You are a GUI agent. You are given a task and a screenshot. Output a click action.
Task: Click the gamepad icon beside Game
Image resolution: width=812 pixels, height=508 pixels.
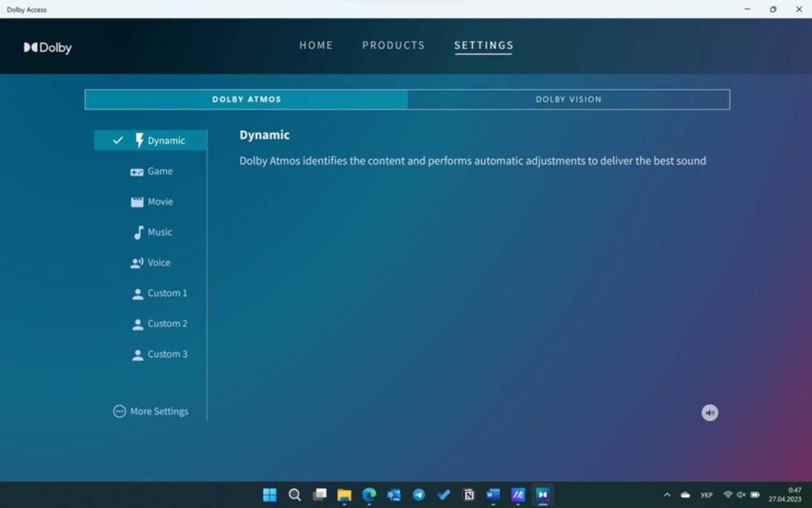[137, 172]
